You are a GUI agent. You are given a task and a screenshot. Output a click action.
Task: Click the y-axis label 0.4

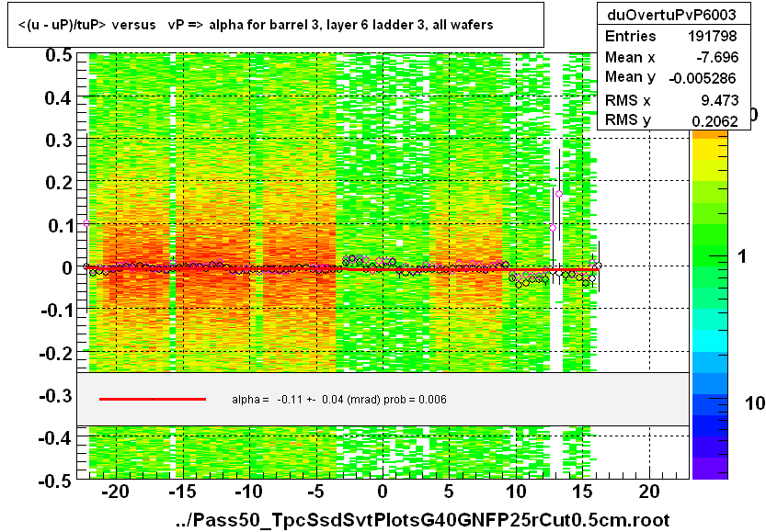click(59, 98)
